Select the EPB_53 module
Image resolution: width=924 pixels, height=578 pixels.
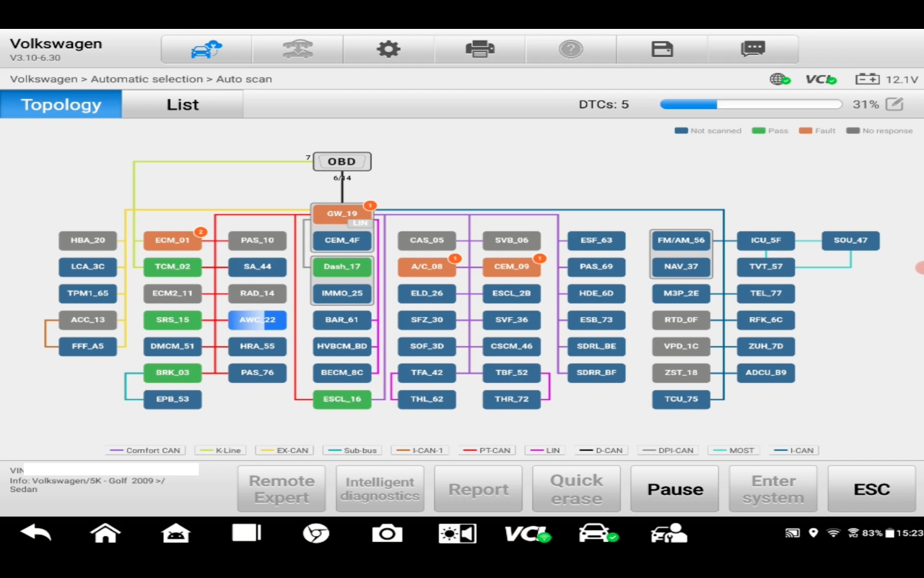pos(173,399)
